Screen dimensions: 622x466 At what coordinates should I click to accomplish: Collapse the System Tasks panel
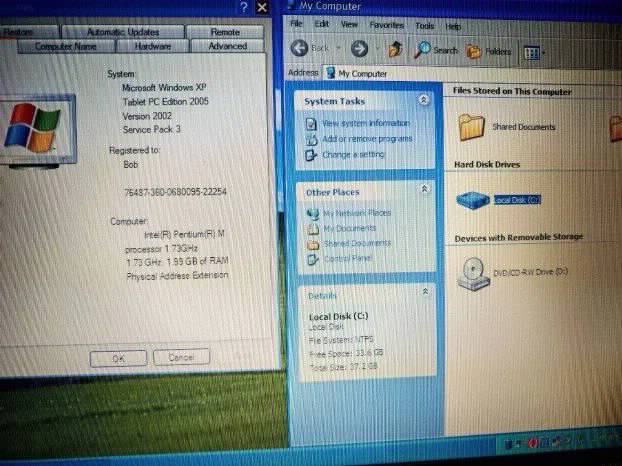coord(423,100)
